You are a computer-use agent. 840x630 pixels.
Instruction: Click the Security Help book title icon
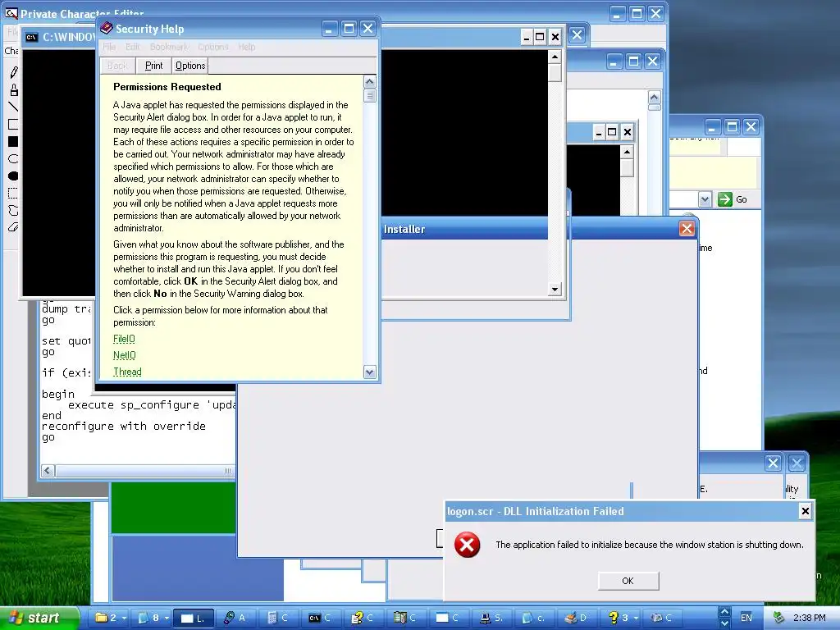pyautogui.click(x=106, y=29)
